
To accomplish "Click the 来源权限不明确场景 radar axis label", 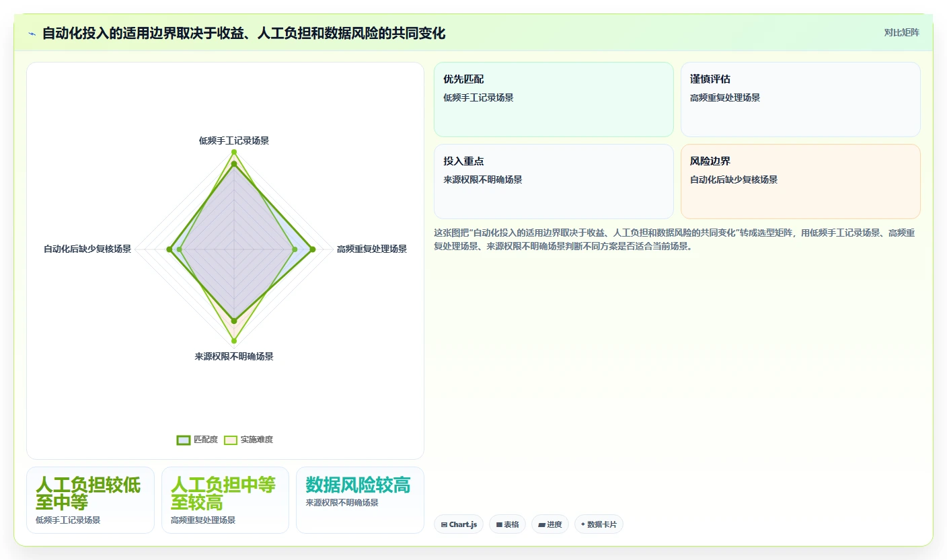I will click(234, 356).
